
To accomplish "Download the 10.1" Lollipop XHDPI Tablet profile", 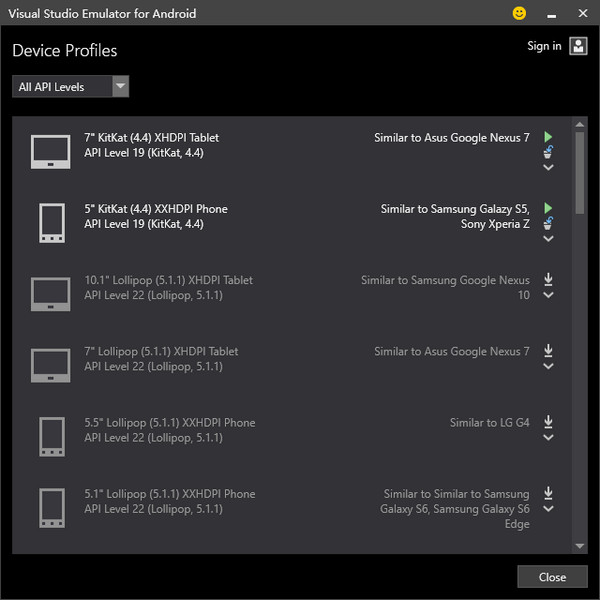I will pos(548,279).
